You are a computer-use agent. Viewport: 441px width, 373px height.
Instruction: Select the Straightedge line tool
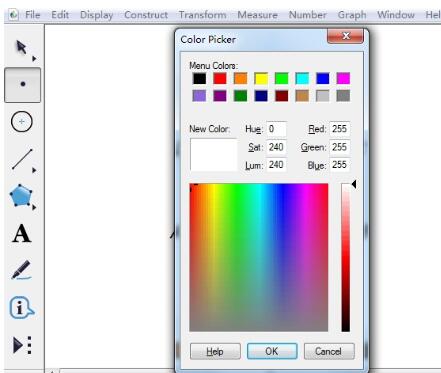pos(22,159)
